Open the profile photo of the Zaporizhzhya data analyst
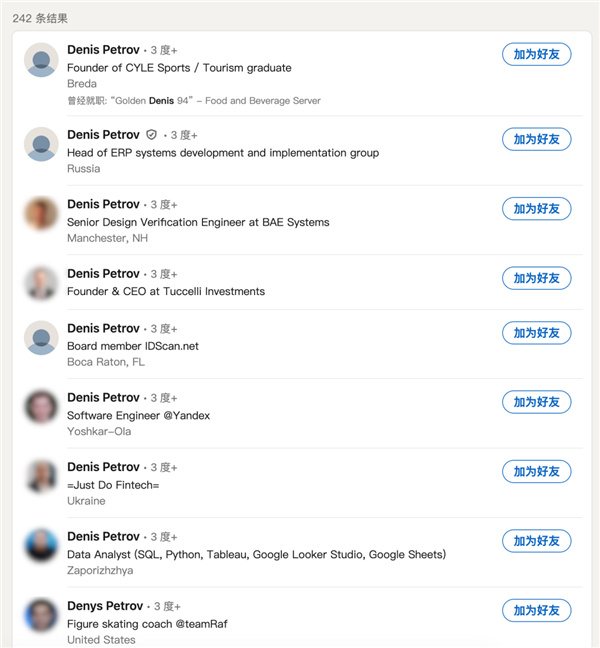The image size is (600, 648). click(x=41, y=545)
